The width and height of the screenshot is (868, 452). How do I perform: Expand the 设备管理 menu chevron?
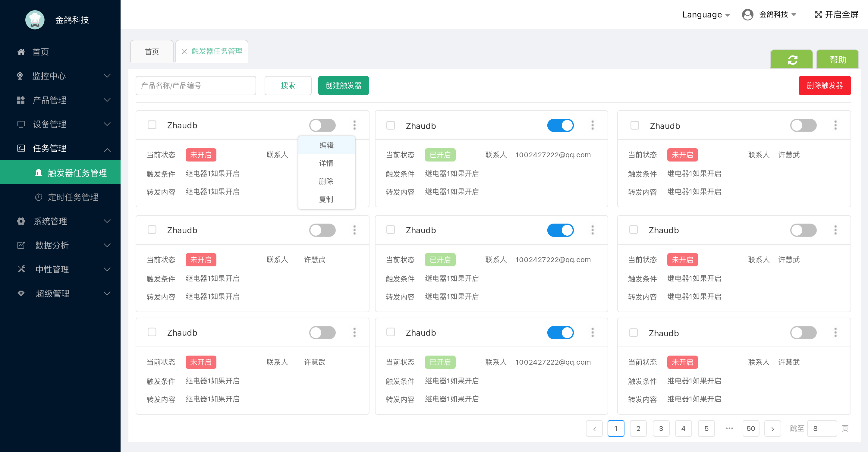(x=107, y=124)
